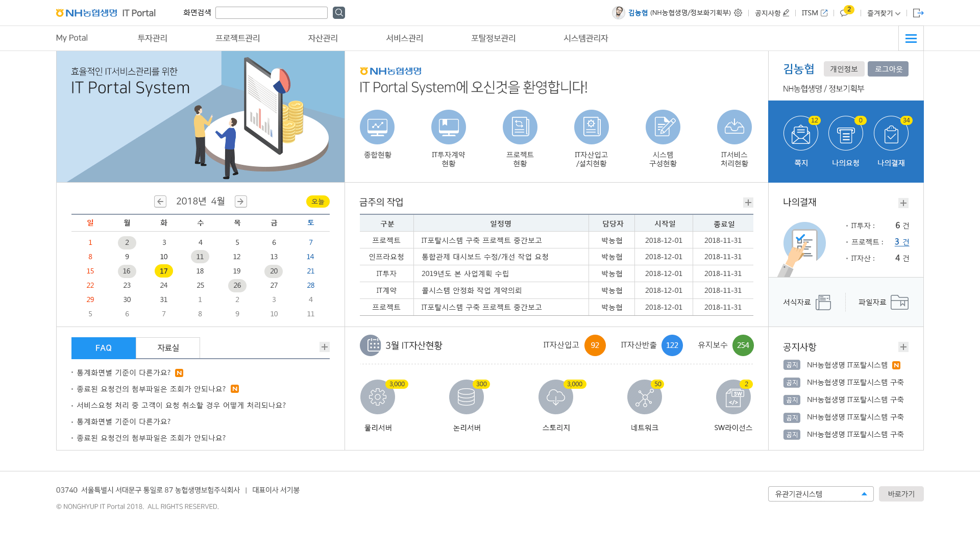Viewport: 980px width, 551px height.
Task: Click IT자산입고 92 orange badge
Action: pos(595,345)
